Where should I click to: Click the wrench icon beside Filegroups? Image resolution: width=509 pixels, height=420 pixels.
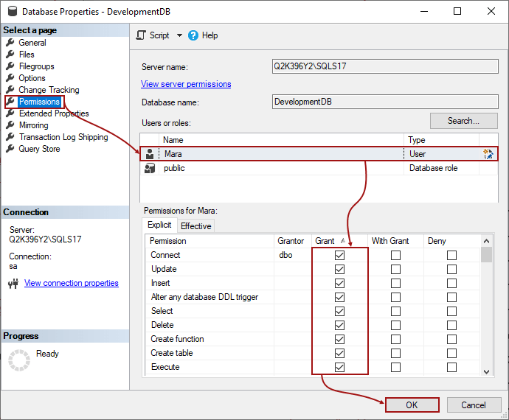10,66
